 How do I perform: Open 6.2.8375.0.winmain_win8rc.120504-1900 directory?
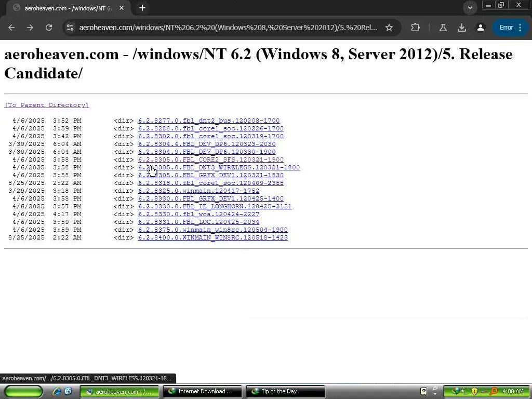[212, 230]
